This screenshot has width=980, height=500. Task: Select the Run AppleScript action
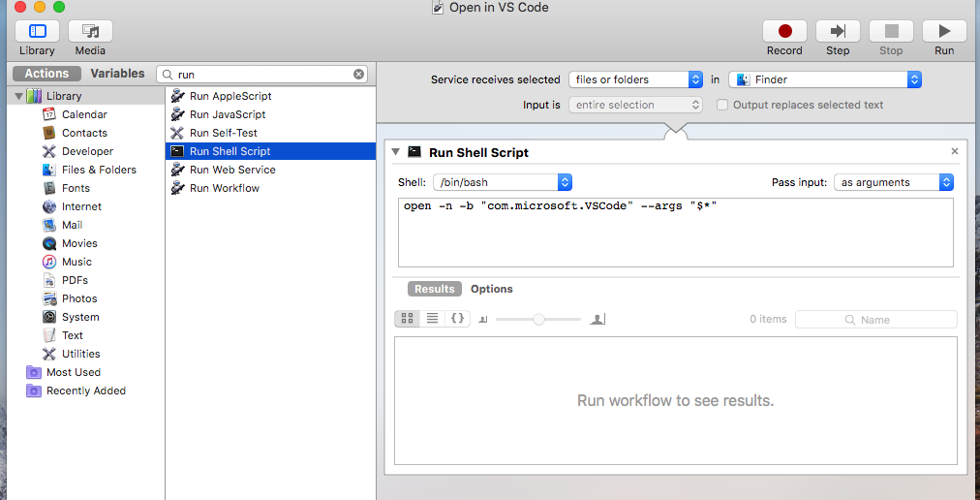tap(270, 96)
